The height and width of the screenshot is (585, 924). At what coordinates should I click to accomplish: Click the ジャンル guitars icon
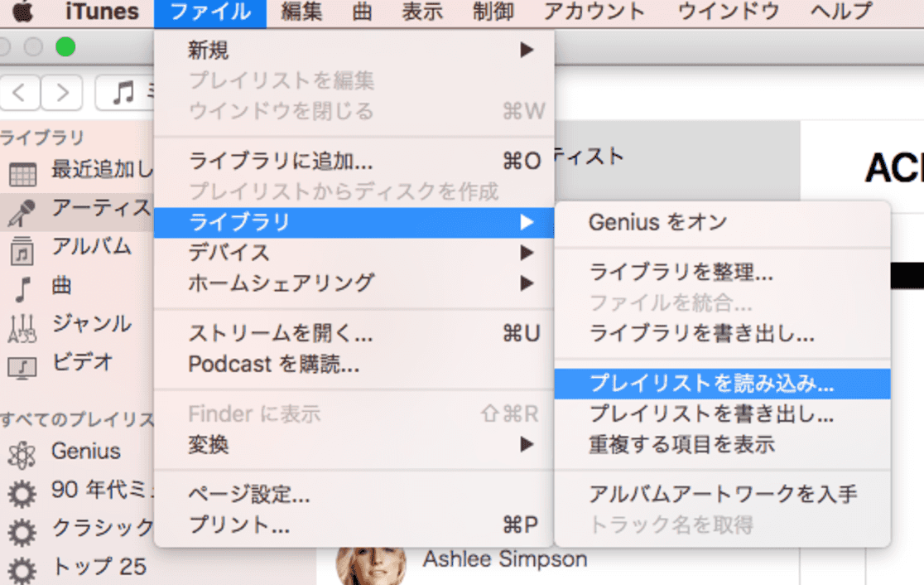point(22,328)
